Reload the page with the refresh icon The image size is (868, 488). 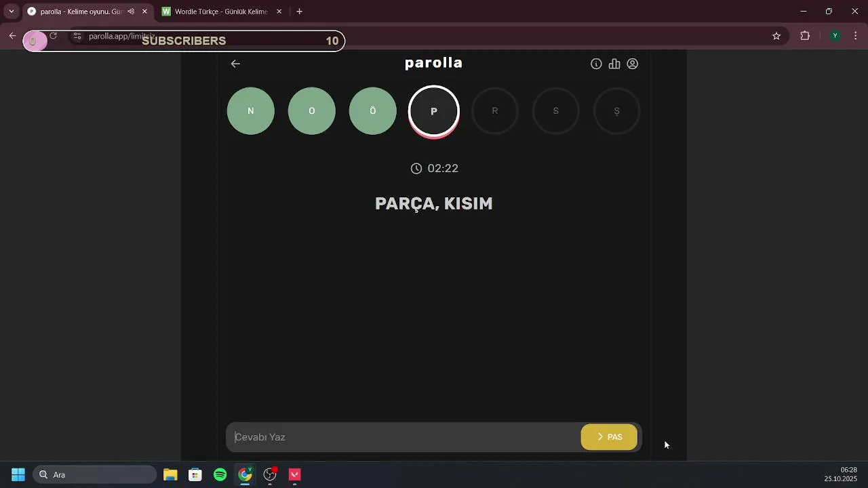pos(53,36)
